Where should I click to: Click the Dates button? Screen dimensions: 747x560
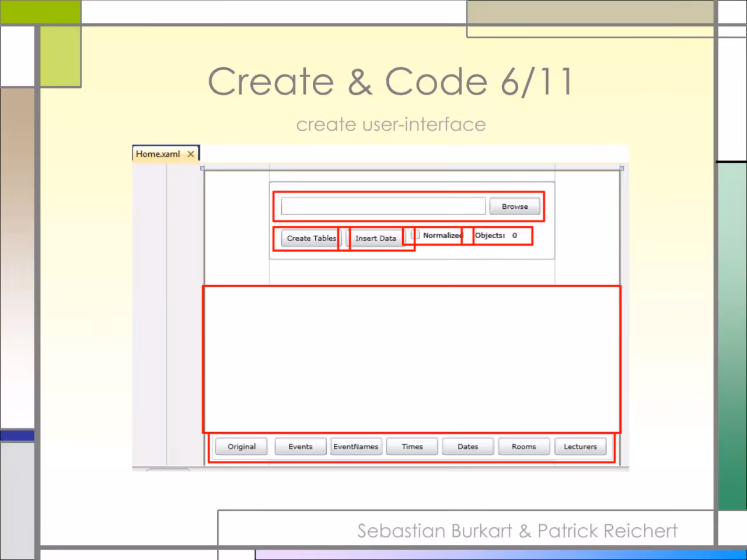tap(468, 446)
